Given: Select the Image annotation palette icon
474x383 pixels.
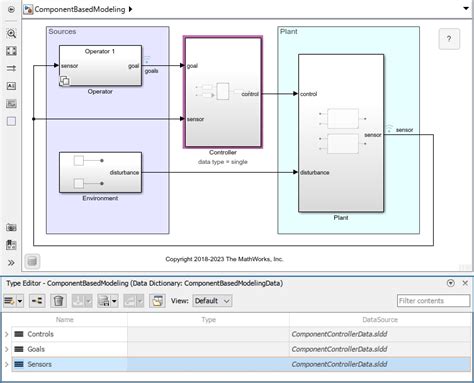Looking at the screenshot, I should tap(11, 104).
